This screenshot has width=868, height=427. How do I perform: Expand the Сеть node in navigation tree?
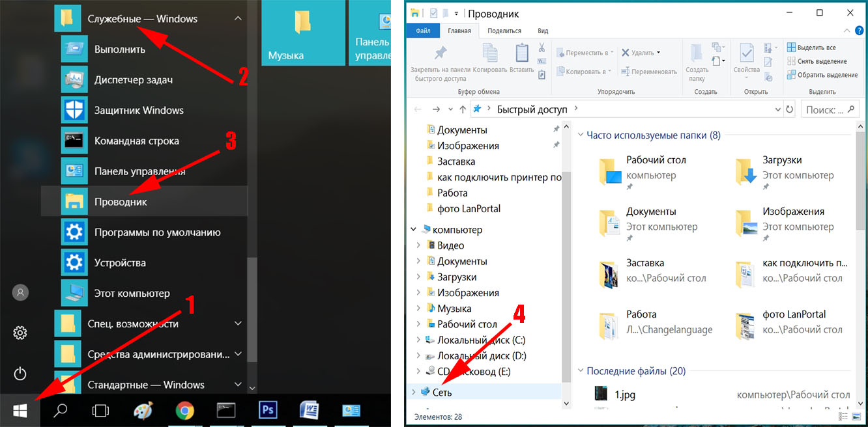click(x=413, y=392)
